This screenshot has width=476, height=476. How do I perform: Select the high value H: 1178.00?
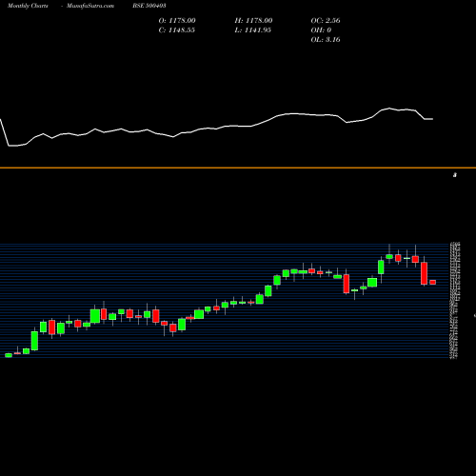(x=253, y=20)
